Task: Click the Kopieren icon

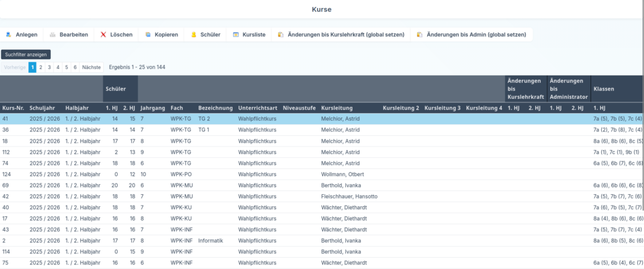Action: point(148,35)
